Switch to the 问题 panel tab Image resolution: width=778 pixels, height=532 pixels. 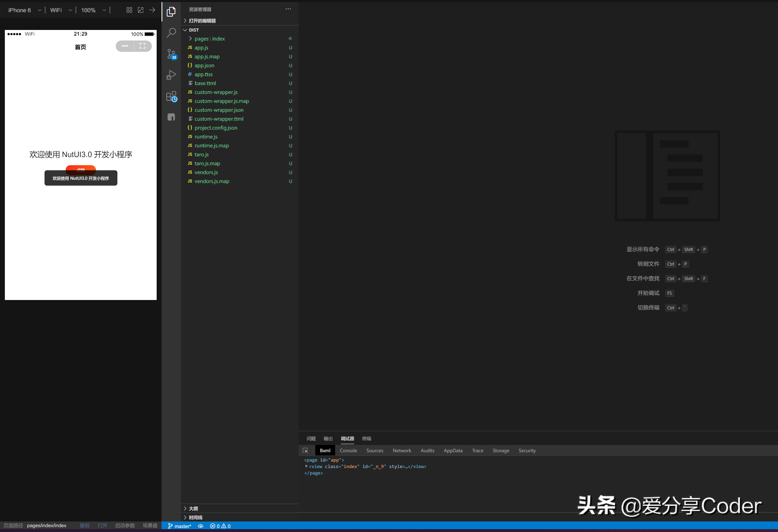click(311, 439)
